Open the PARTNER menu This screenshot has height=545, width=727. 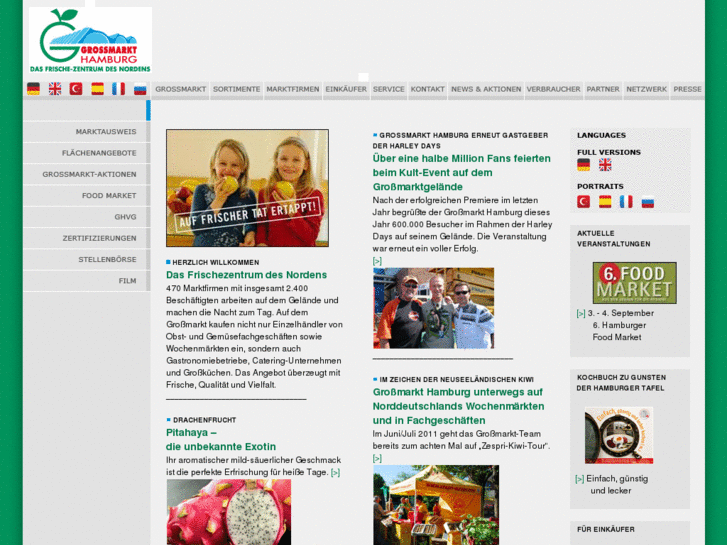603,90
